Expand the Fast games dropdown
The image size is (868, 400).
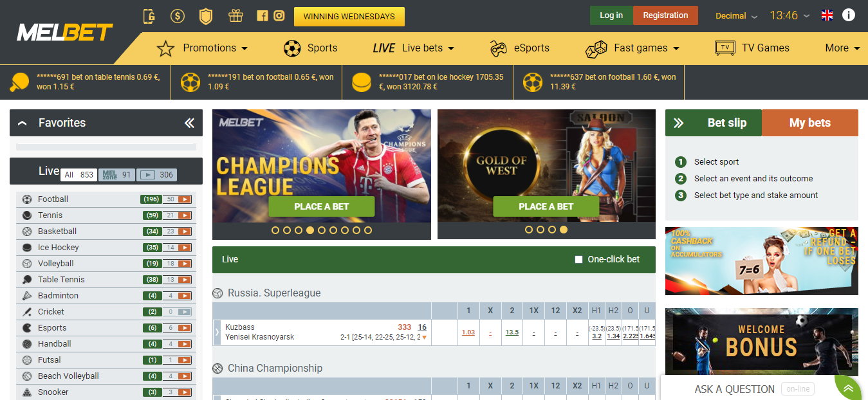tap(633, 48)
